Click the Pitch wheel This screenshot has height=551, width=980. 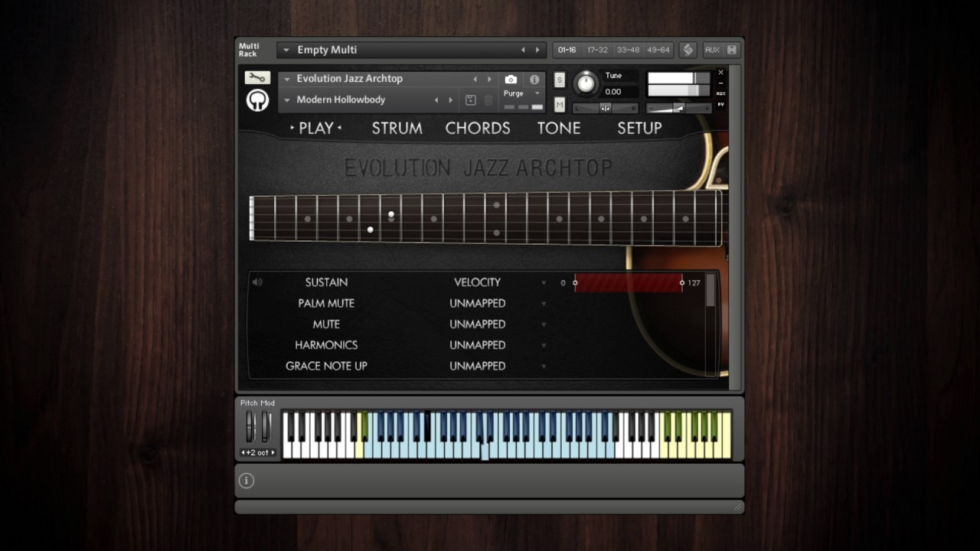[x=250, y=426]
